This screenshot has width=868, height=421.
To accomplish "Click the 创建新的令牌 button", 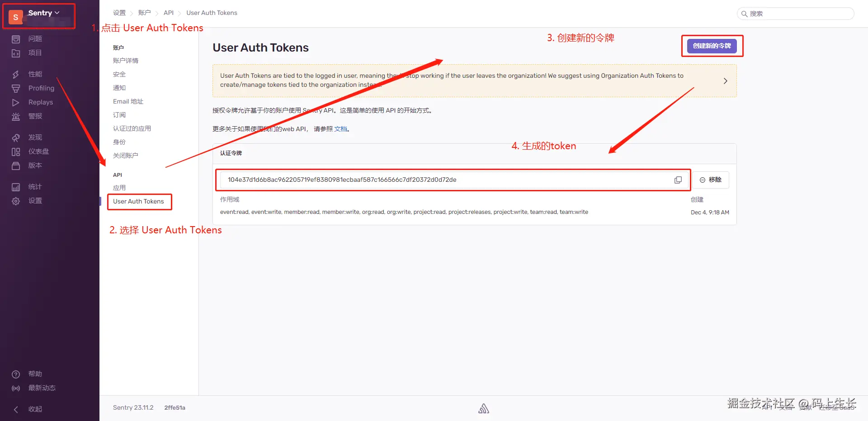I will 712,46.
